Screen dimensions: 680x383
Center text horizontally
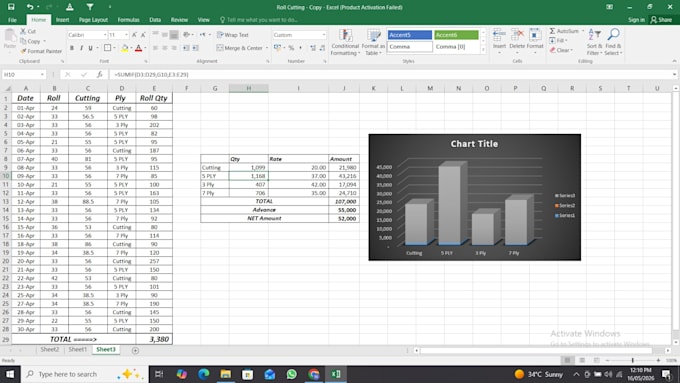pyautogui.click(x=165, y=48)
